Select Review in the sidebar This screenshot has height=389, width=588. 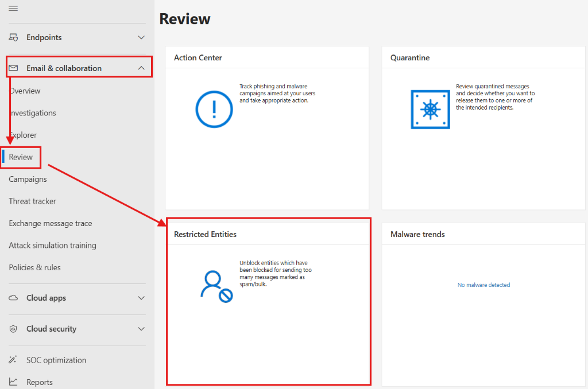tap(21, 157)
